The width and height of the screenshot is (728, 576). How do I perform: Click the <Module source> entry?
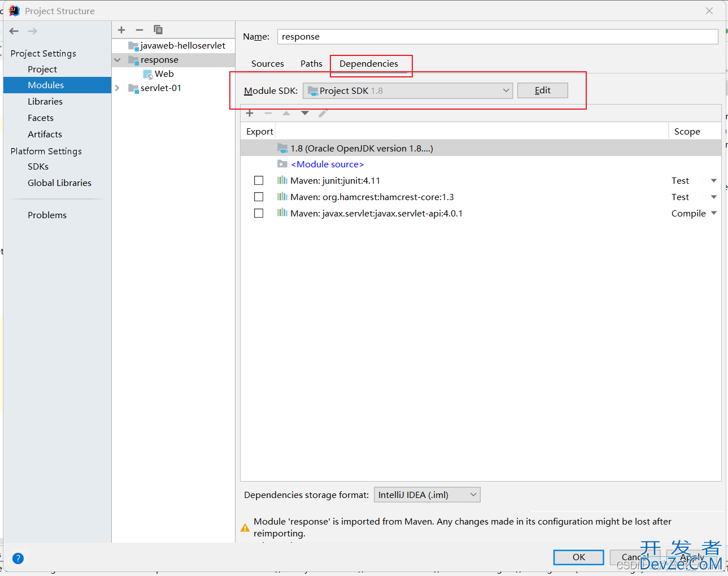[x=327, y=164]
